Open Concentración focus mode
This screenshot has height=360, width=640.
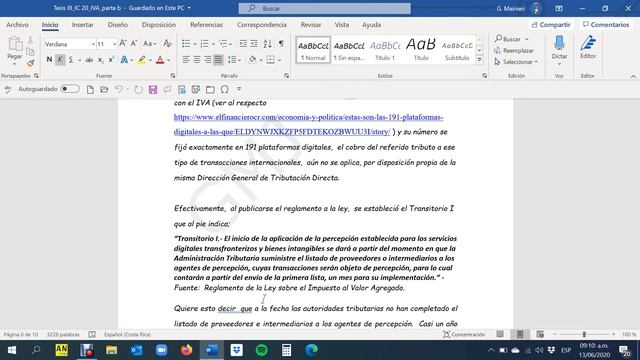pos(464,334)
